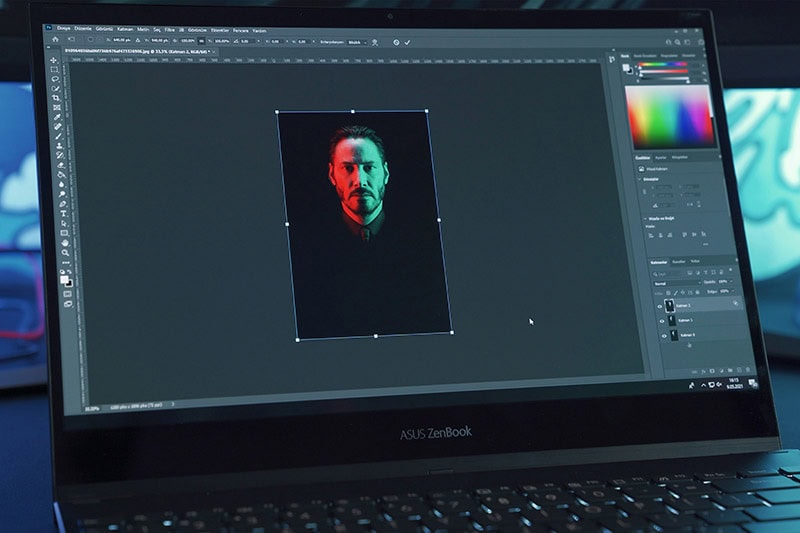Select the Rectangular Marquee tool
Screen dimensions: 800x533
coord(55,69)
